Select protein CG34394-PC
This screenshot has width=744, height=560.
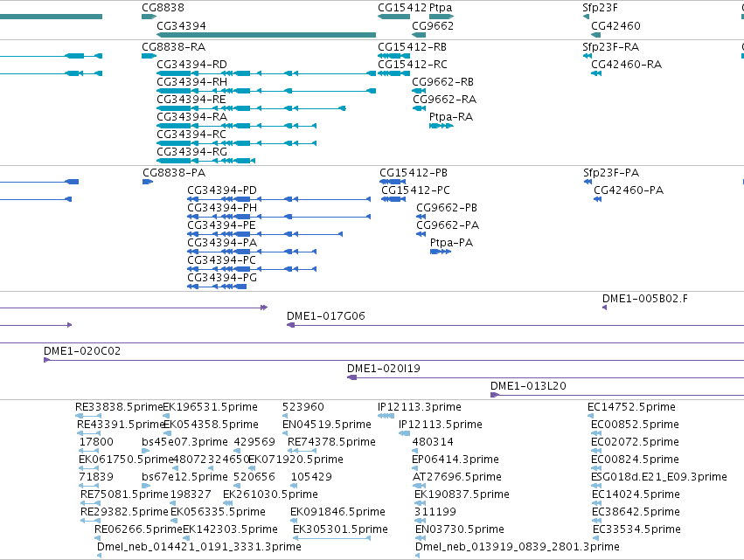[221, 261]
